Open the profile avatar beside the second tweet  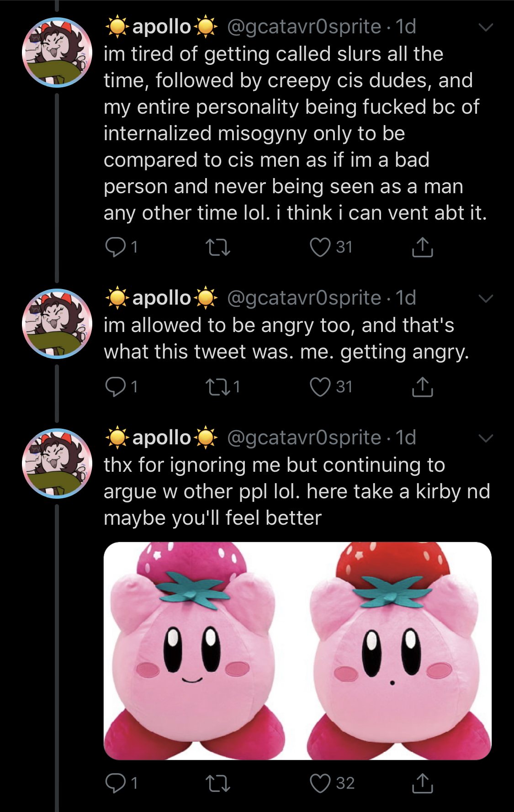[57, 324]
